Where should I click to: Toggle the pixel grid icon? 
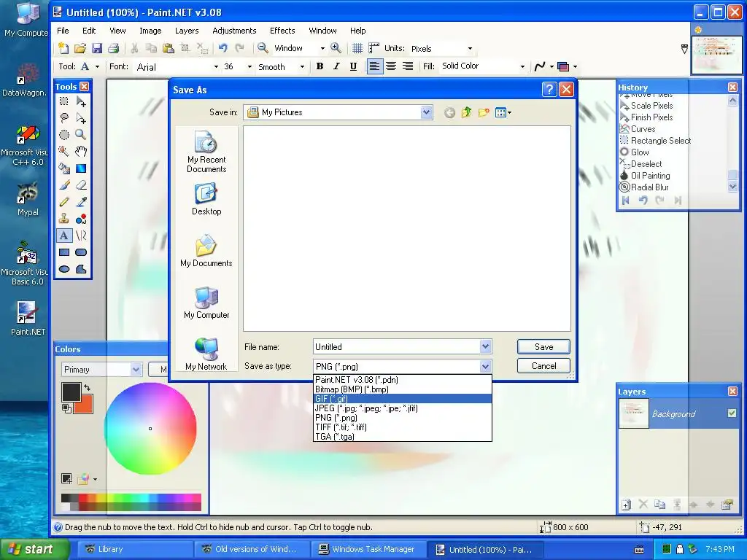(x=357, y=48)
